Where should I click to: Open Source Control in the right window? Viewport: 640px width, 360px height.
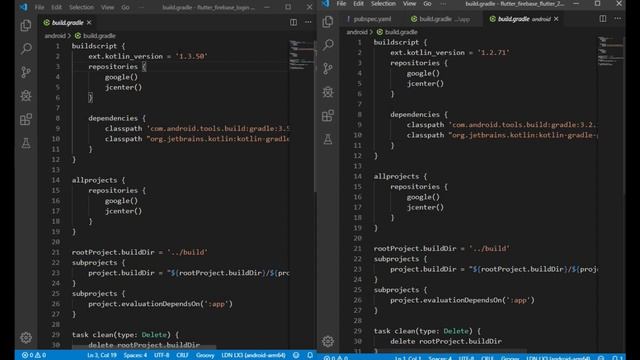(x=328, y=68)
